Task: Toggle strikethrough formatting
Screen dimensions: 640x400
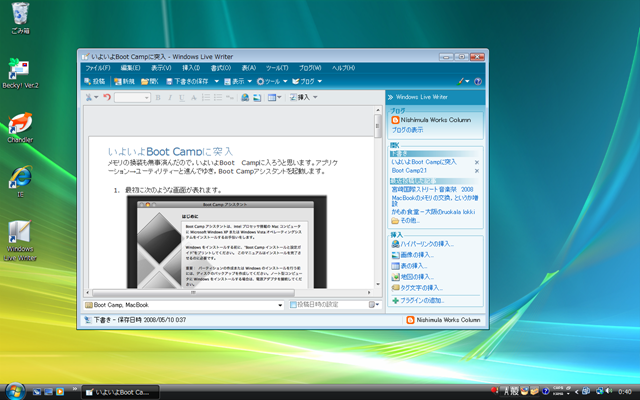Action: point(194,98)
